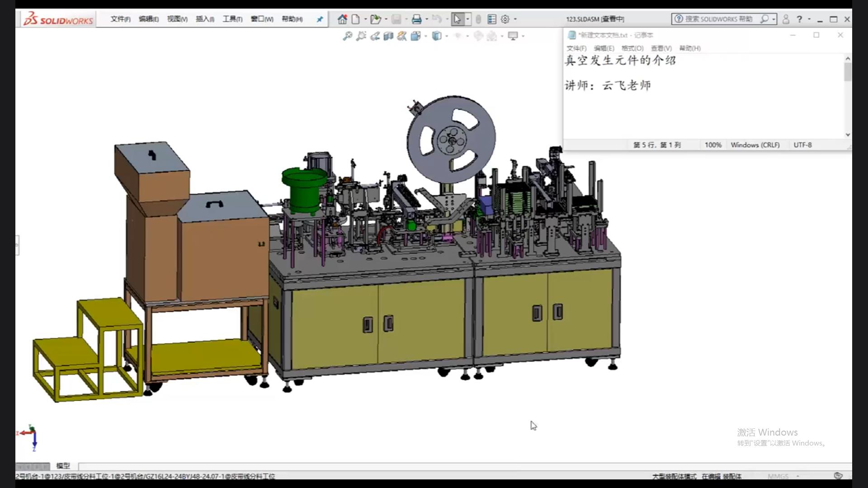The height and width of the screenshot is (488, 868).
Task: Click the View Orientation icon
Action: [415, 36]
